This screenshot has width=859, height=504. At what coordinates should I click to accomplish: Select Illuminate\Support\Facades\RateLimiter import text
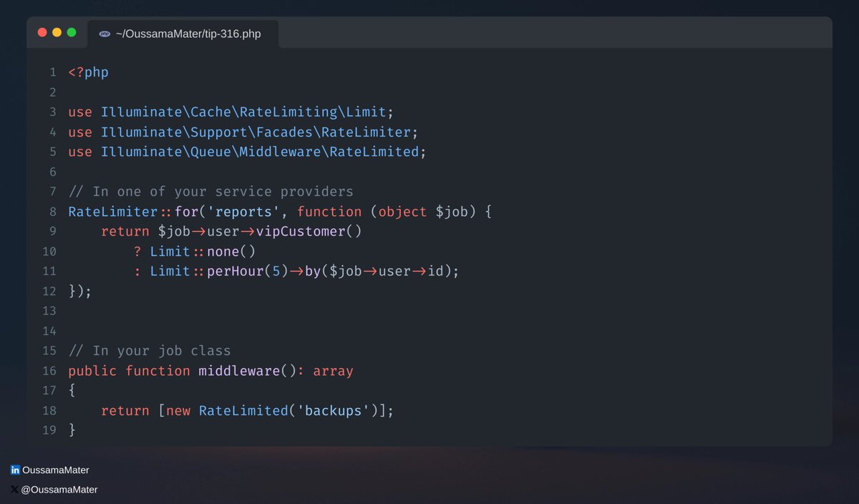click(x=256, y=132)
